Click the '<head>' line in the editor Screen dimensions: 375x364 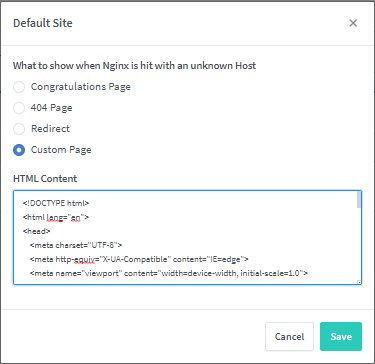pyautogui.click(x=36, y=231)
